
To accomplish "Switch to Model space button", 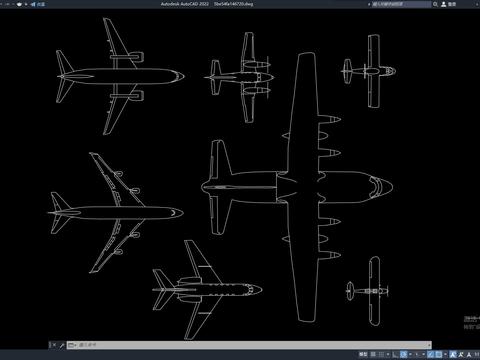I will click(x=363, y=354).
